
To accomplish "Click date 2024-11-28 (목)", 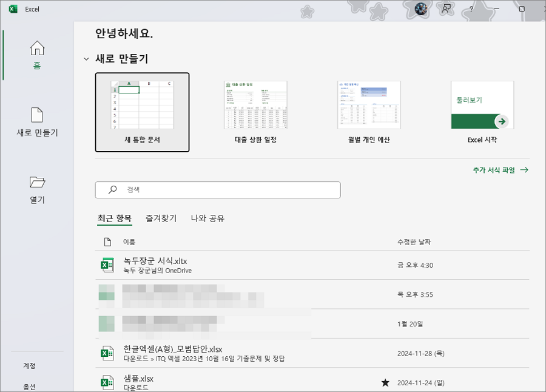I will click(421, 353).
